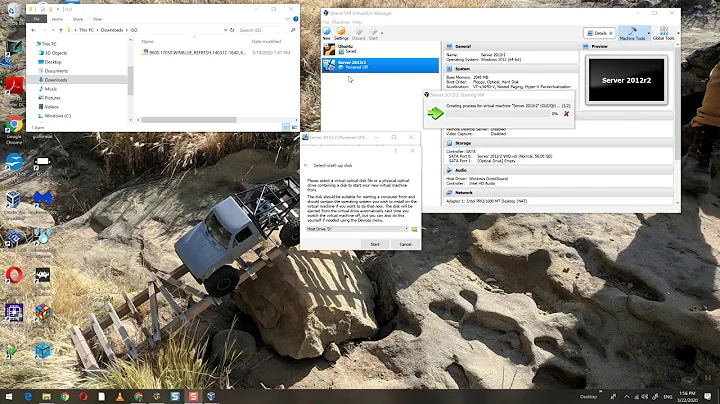Open the Share tab in File Explorer
Screen dimensions: 720x404
tap(78, 19)
